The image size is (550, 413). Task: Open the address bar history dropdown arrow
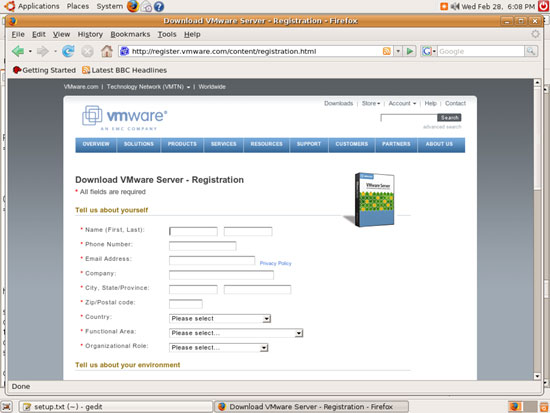click(x=398, y=51)
